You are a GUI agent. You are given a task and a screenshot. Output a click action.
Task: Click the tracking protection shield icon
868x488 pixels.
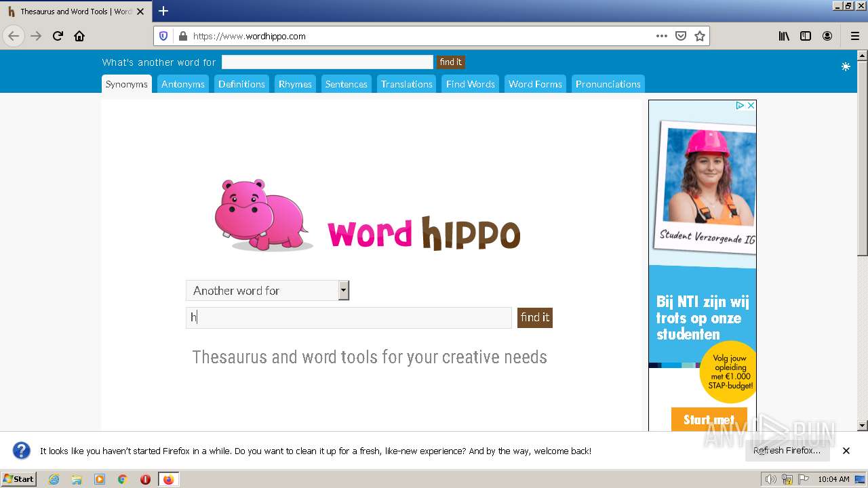(x=163, y=36)
